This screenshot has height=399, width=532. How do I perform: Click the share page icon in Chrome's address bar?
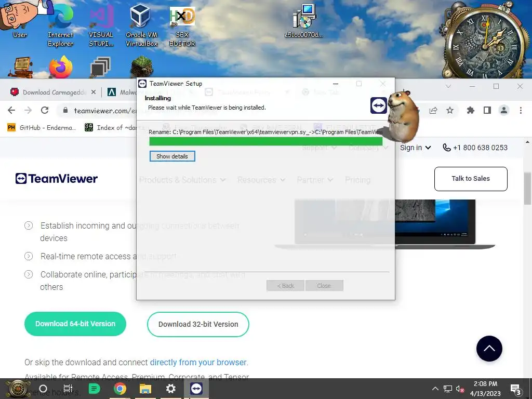[x=433, y=110]
